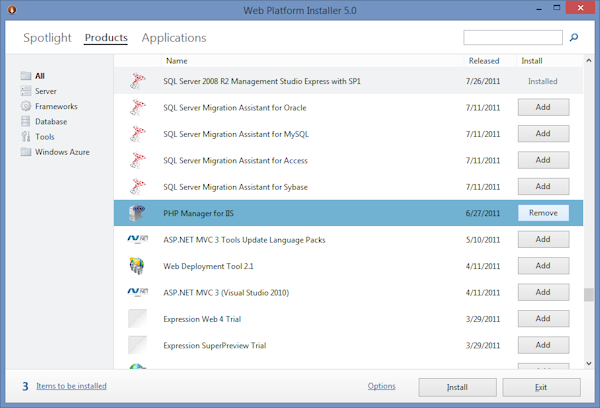Add Expression Web 4 Trial
The width and height of the screenshot is (600, 408).
coord(543,318)
